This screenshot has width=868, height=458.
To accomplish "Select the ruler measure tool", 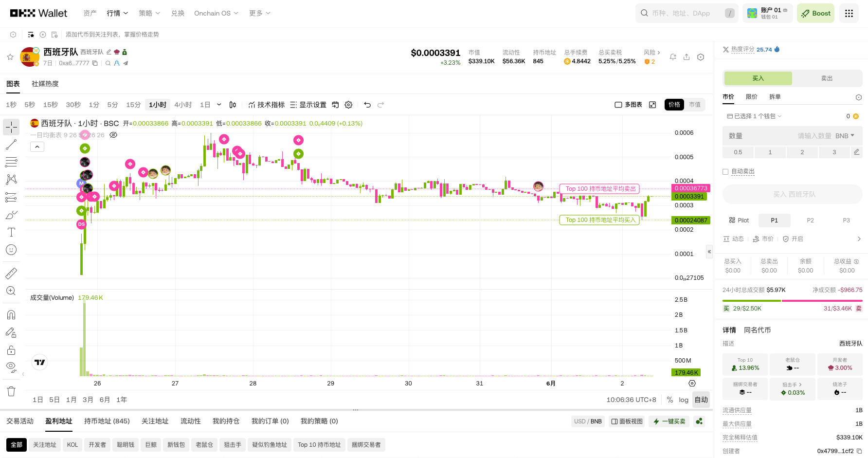I will (11, 273).
